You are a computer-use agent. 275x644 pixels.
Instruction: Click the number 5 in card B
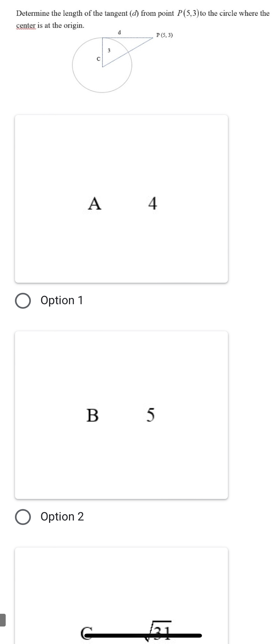tap(151, 415)
